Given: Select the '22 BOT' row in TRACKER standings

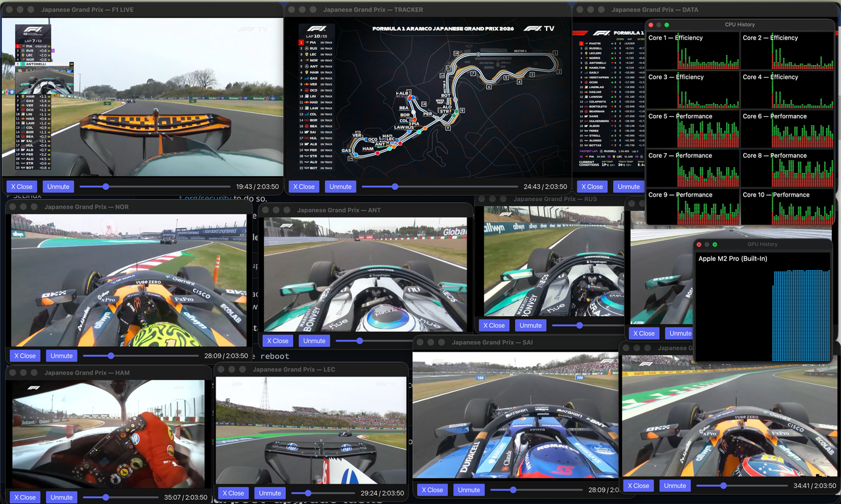Looking at the screenshot, I should pyautogui.click(x=316, y=168).
